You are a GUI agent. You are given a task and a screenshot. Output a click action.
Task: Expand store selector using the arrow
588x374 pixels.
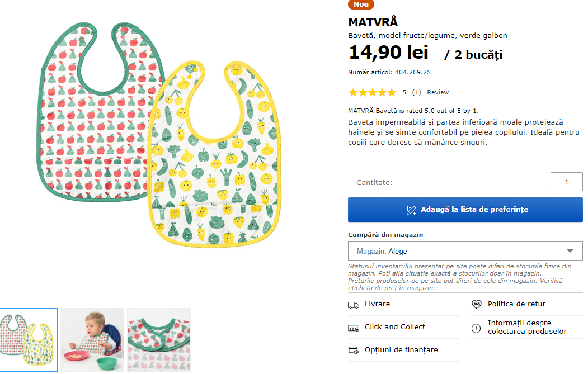click(x=570, y=251)
